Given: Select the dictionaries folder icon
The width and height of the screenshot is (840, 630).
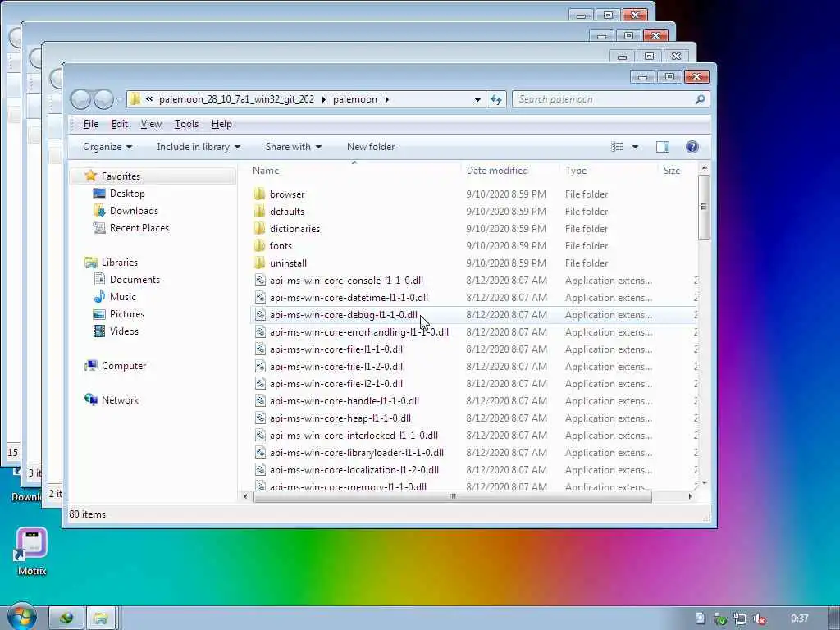Looking at the screenshot, I should (260, 228).
